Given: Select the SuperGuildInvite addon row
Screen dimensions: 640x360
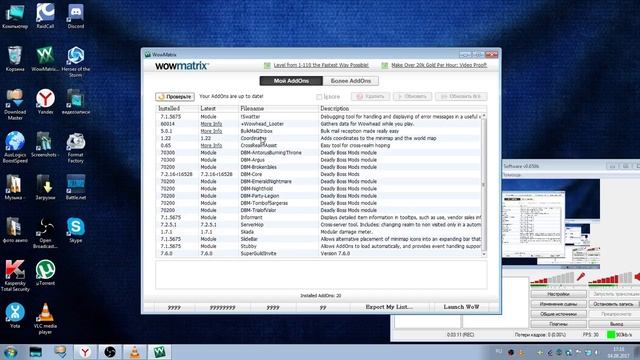Looking at the screenshot, I should coord(319,253).
